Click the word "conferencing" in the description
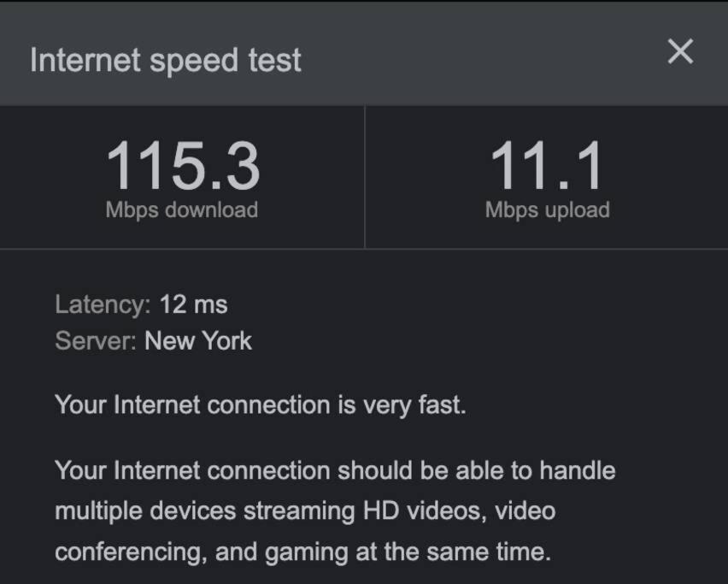This screenshot has height=584, width=728. (131, 552)
